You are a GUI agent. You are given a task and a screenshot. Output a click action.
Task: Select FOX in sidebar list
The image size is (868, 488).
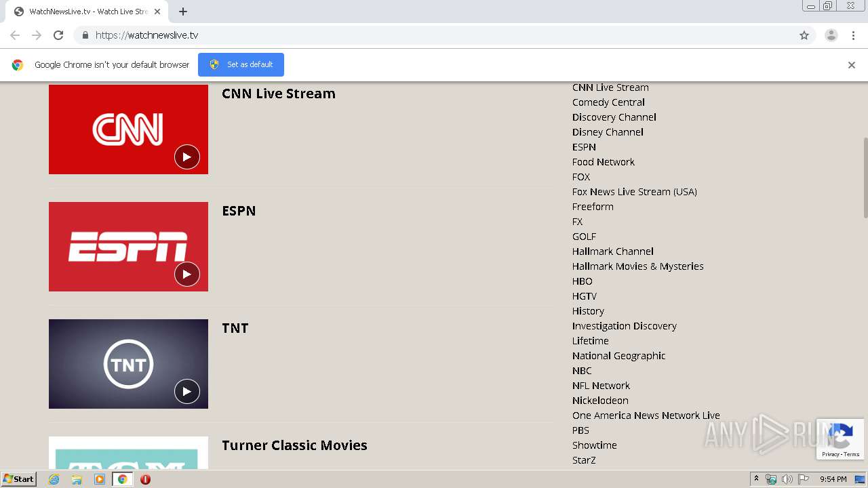[581, 177]
